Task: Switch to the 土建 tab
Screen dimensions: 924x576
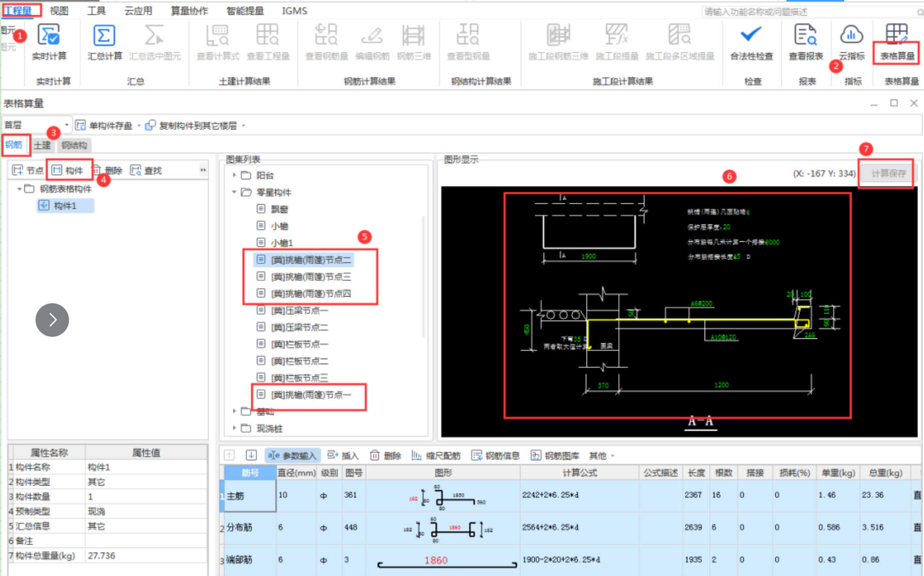Action: pyautogui.click(x=42, y=145)
